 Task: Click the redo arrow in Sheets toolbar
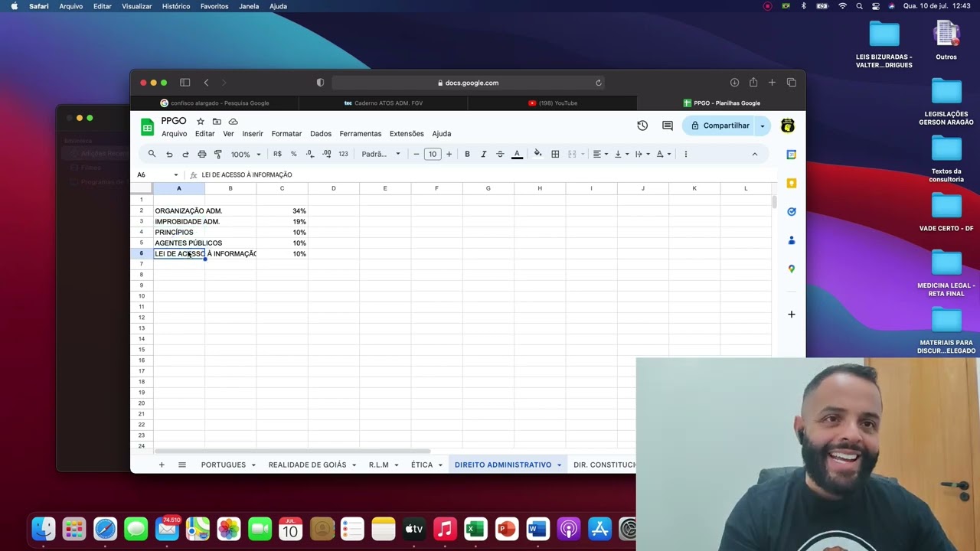click(x=185, y=154)
